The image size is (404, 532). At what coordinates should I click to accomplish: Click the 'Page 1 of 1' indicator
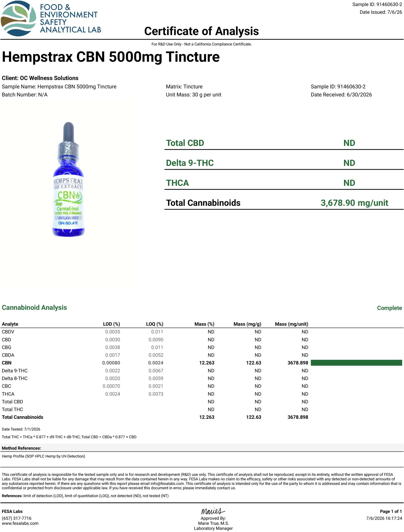pos(391,512)
